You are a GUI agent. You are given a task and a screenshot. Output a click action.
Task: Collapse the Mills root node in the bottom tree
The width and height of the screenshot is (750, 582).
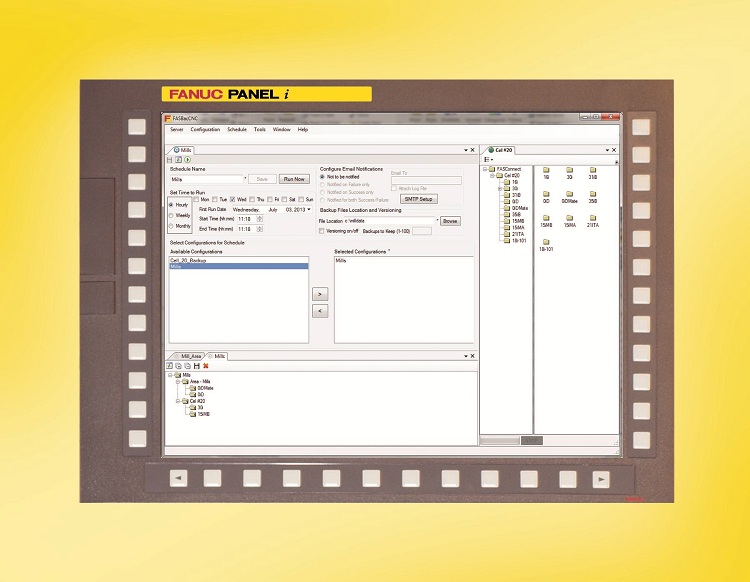[x=171, y=375]
